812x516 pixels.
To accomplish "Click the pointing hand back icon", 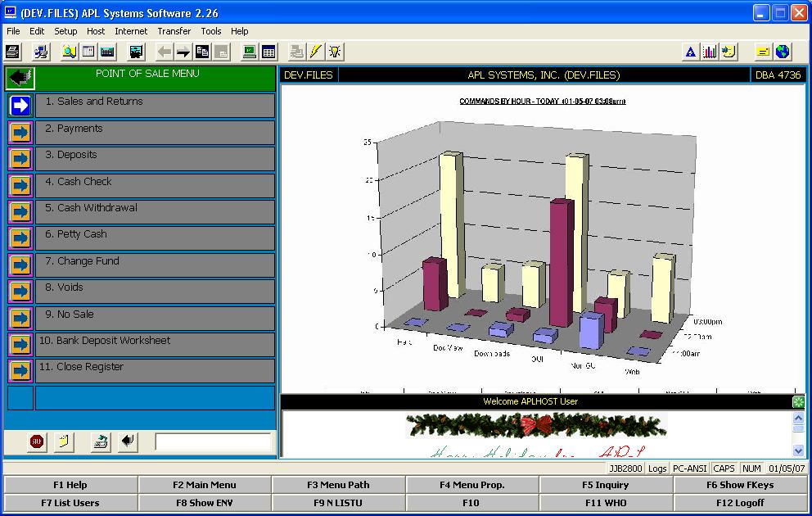I will [20, 78].
